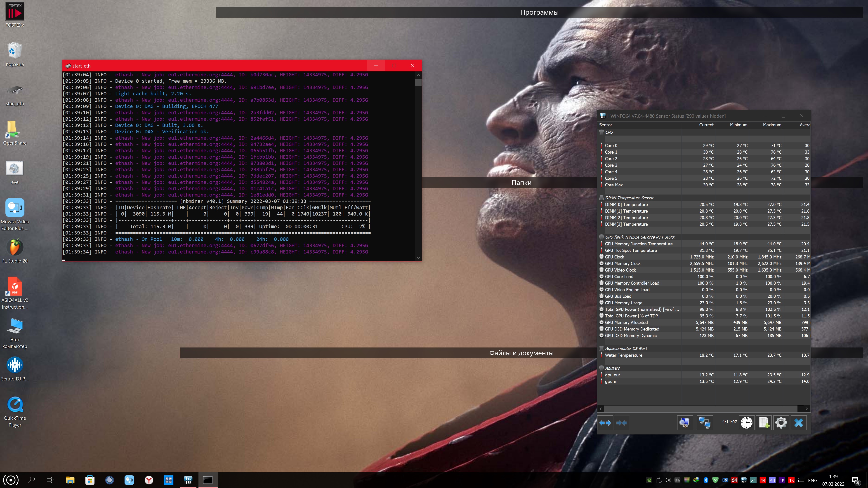Click the expand layout arrows button in HWiNFO
The image size is (868, 488).
(x=605, y=423)
